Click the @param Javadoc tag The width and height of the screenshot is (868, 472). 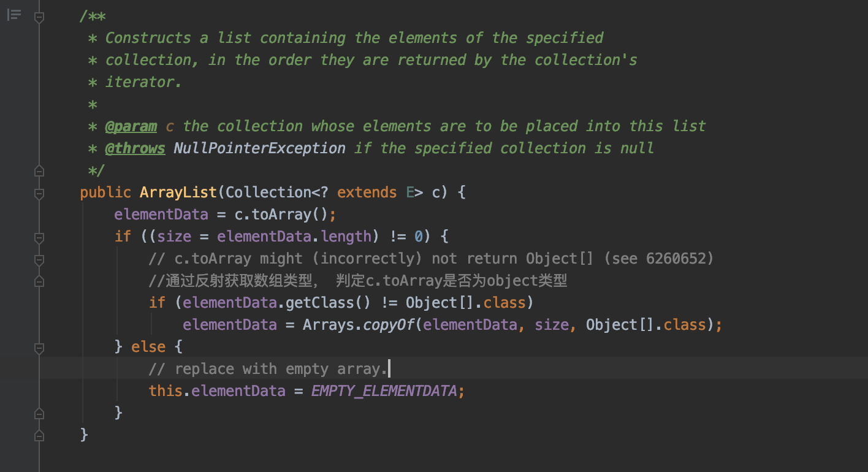131,126
